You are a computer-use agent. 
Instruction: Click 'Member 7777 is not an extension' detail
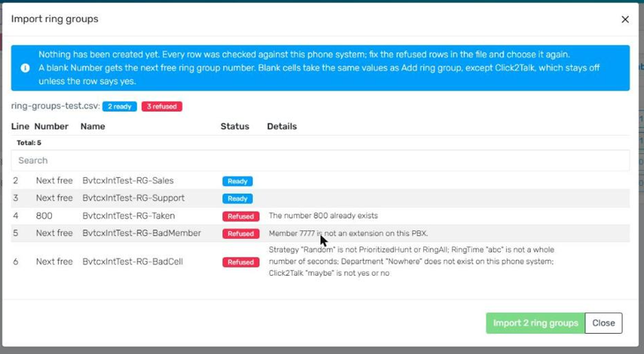pos(348,233)
